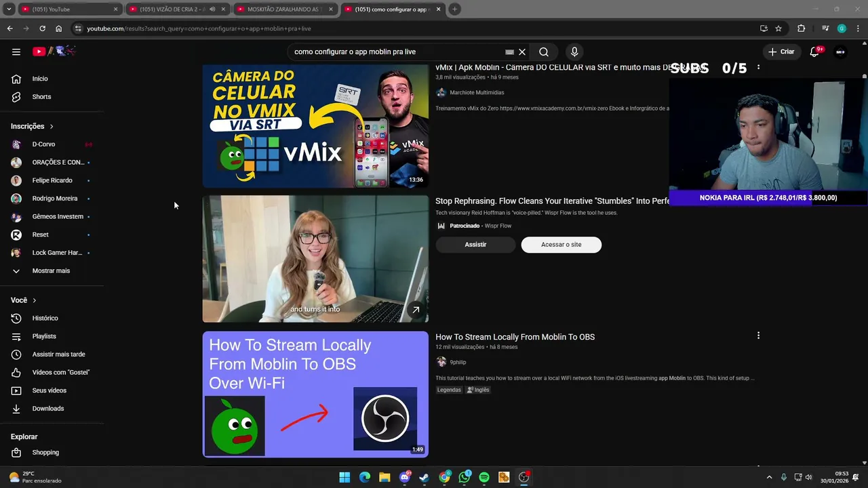Viewport: 868px width, 488px height.
Task: Expand the Inscrições section chevron
Action: click(52, 126)
